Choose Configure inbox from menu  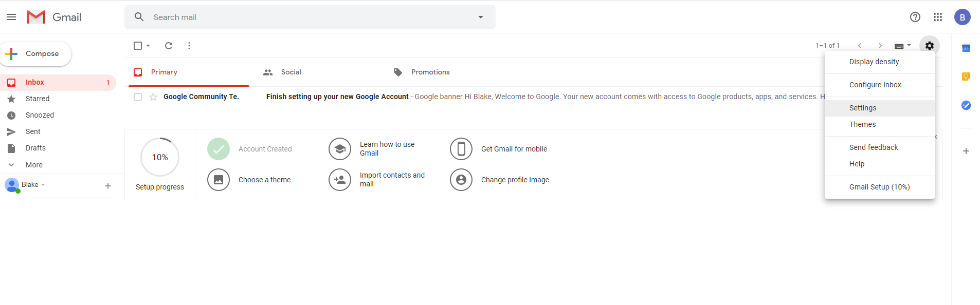pos(880,85)
